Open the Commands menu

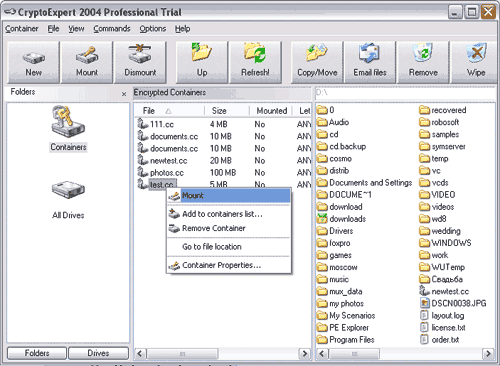[x=112, y=29]
